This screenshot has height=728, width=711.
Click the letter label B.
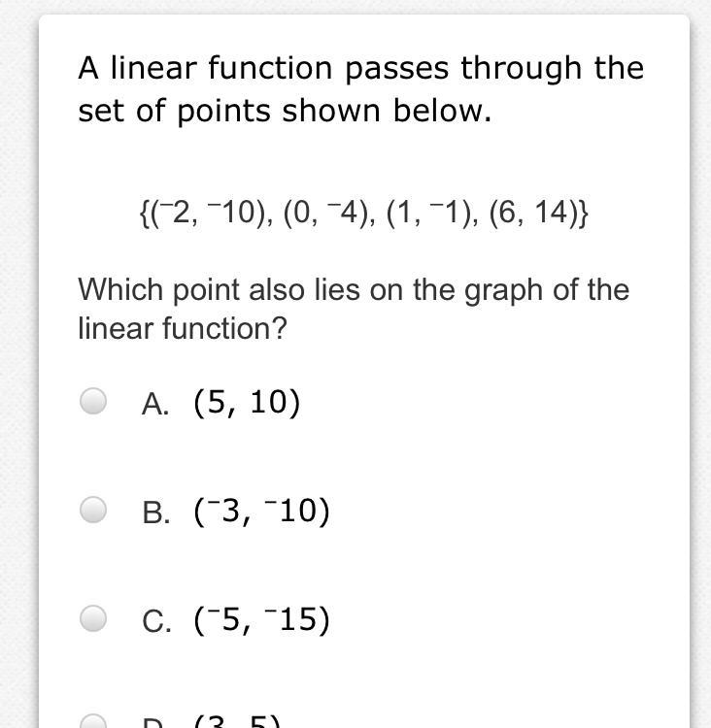tap(155, 513)
